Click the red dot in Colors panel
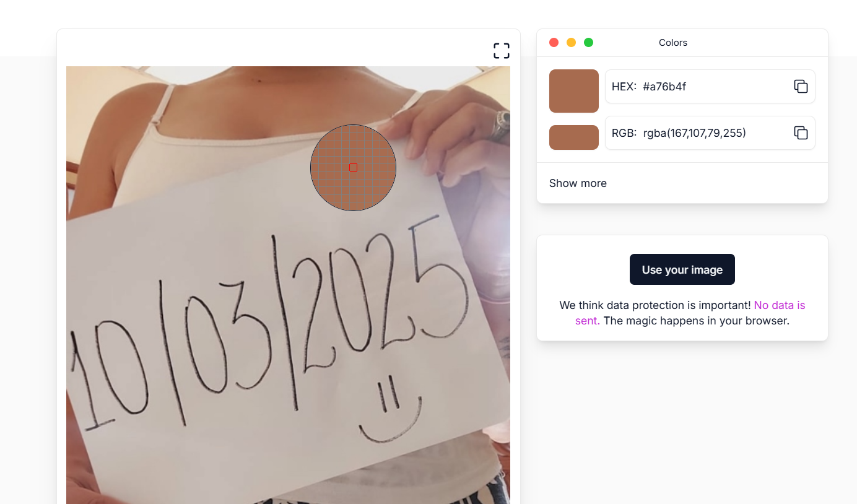857x504 pixels. pos(554,43)
